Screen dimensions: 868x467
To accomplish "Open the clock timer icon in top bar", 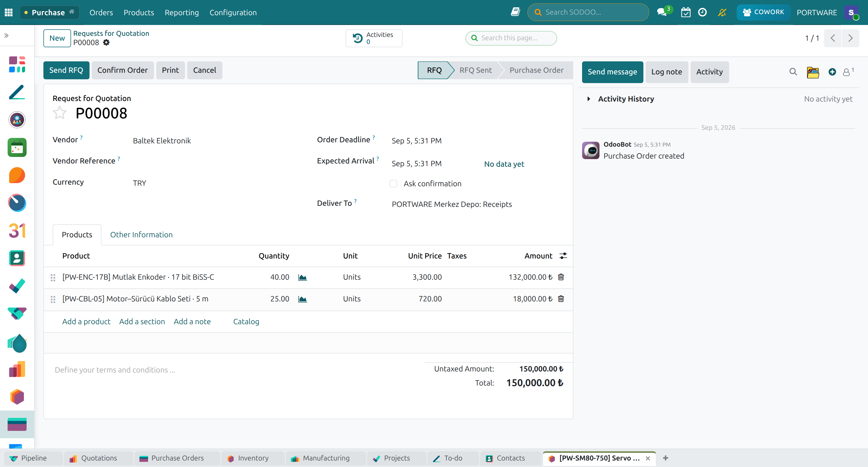I will pyautogui.click(x=702, y=12).
